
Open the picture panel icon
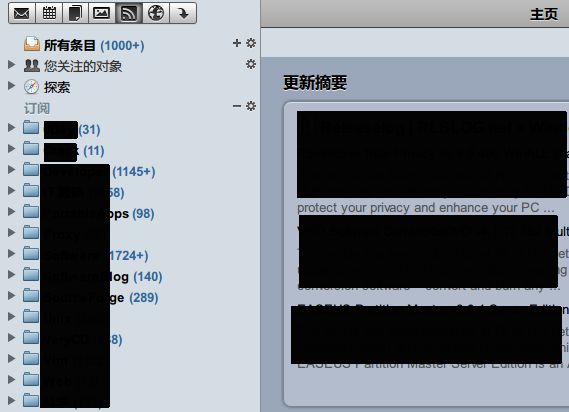(x=102, y=13)
